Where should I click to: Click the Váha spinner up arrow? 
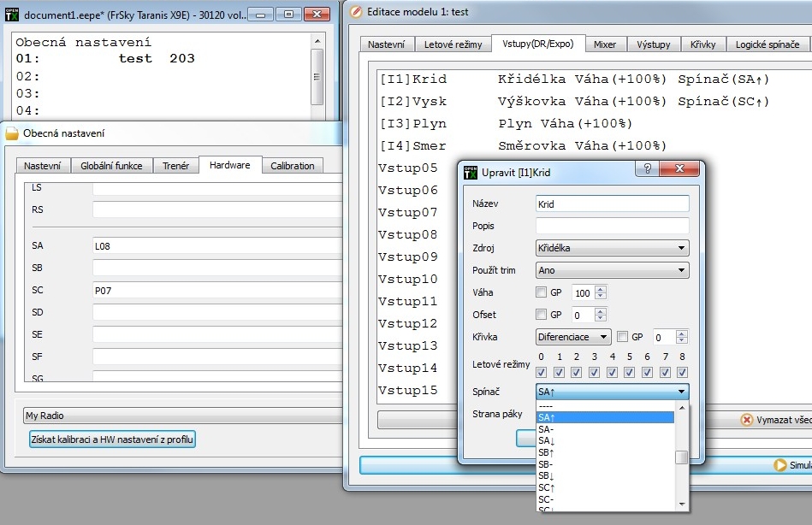[x=600, y=289]
